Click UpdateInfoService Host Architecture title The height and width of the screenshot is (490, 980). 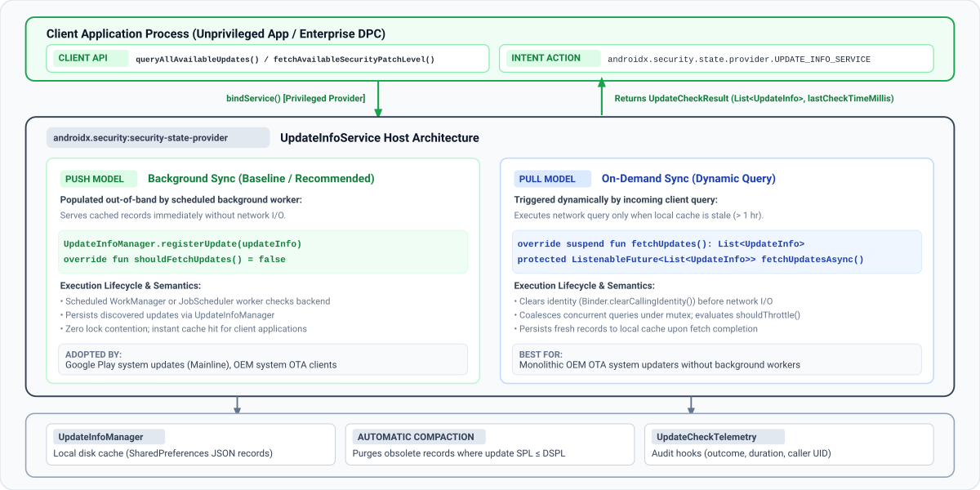pyautogui.click(x=380, y=138)
